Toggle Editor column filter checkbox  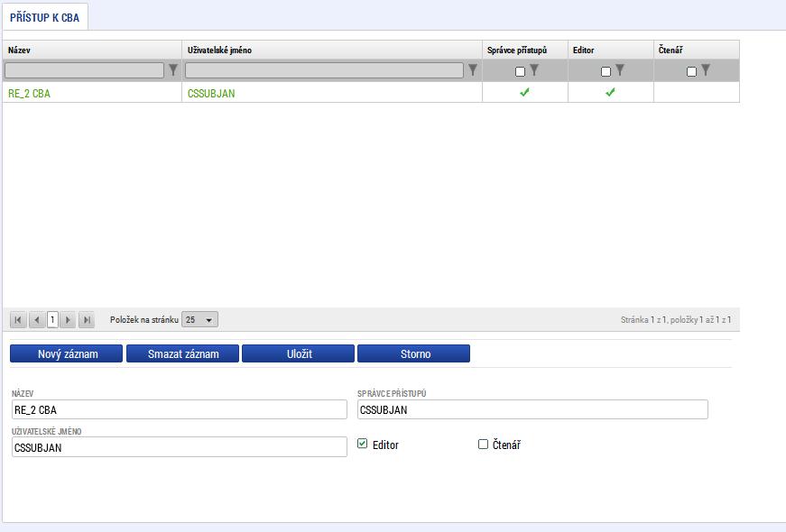tap(606, 71)
